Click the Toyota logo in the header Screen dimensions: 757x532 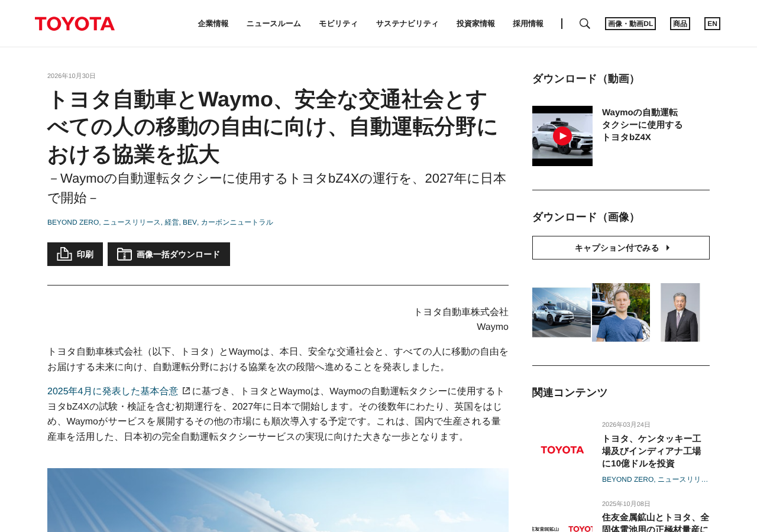[75, 24]
